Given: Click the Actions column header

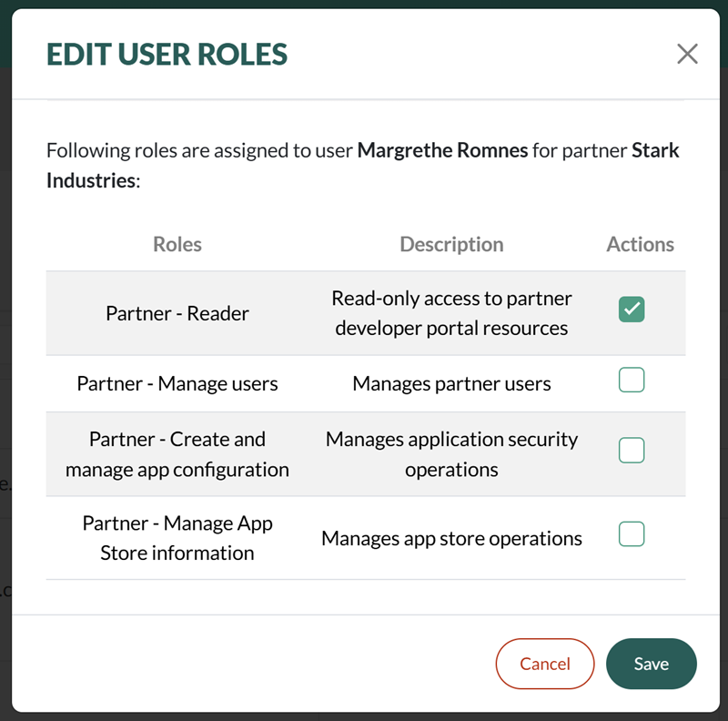Looking at the screenshot, I should click(640, 244).
